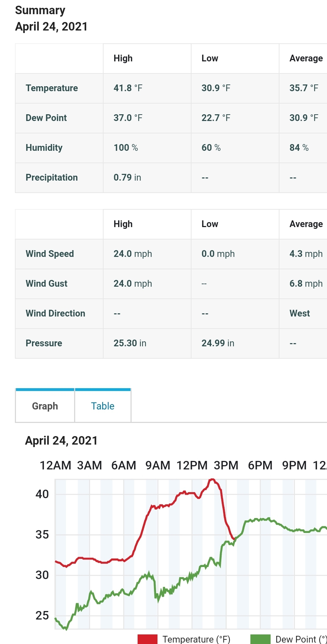This screenshot has width=327, height=644.
Task: Click the green Dew Point legend swatch
Action: [260, 639]
